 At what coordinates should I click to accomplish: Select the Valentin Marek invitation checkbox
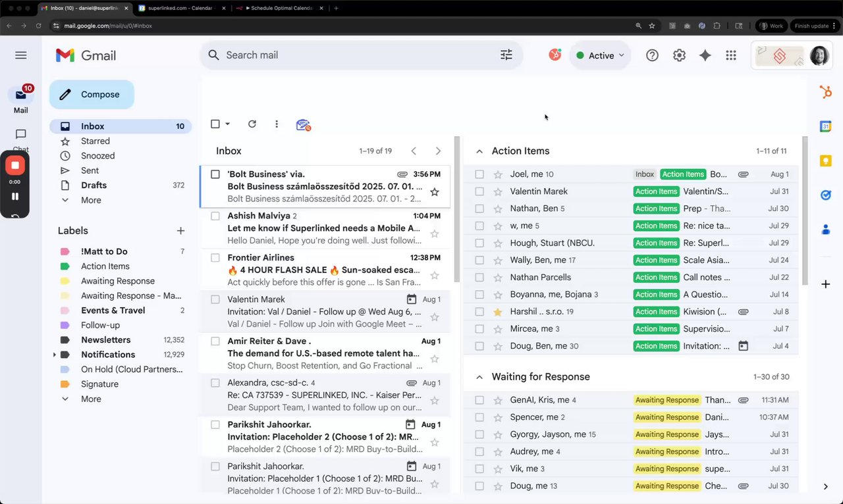(215, 299)
